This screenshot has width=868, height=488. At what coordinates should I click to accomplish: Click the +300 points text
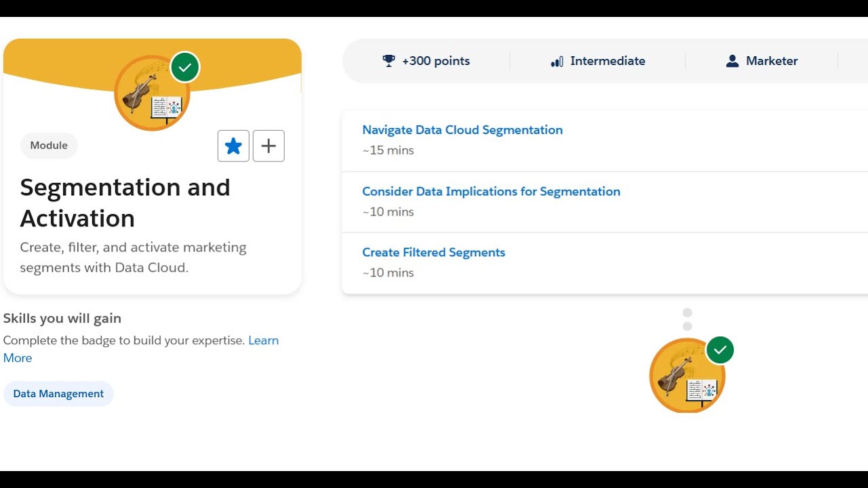[436, 61]
